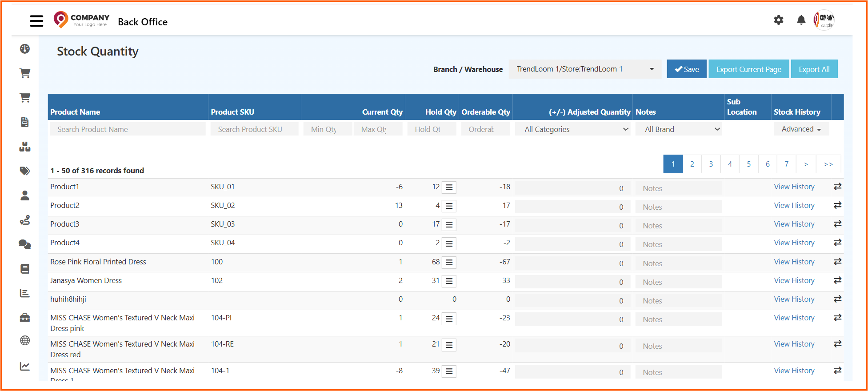Go to page 2
The image size is (868, 391).
pos(692,164)
